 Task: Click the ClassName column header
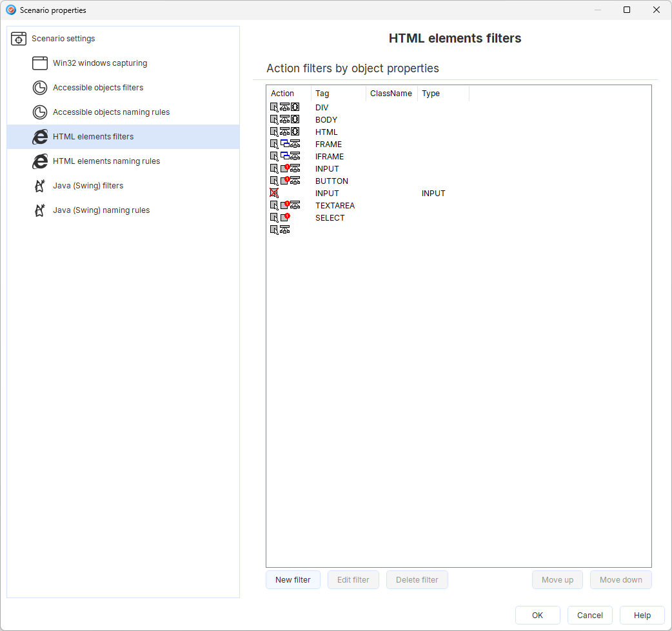tap(391, 94)
